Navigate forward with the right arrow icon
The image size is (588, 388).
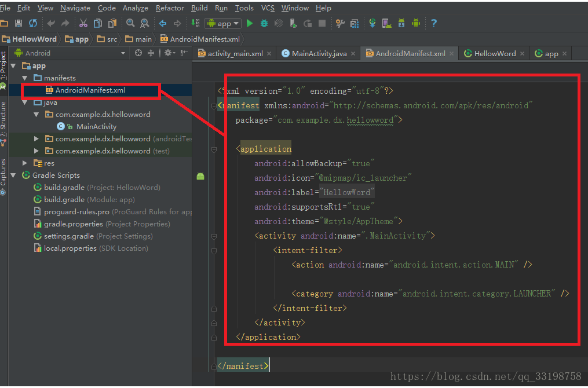177,23
